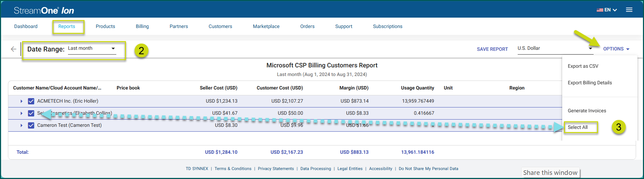644x179 pixels.
Task: Click Do Not Share My Personal Data
Action: 428,169
